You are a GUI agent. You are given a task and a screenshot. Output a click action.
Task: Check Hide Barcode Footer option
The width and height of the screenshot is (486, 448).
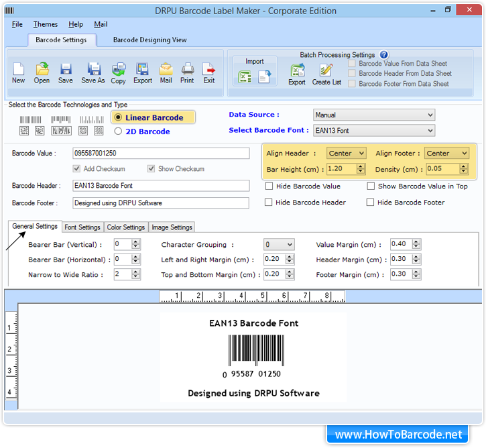[370, 203]
